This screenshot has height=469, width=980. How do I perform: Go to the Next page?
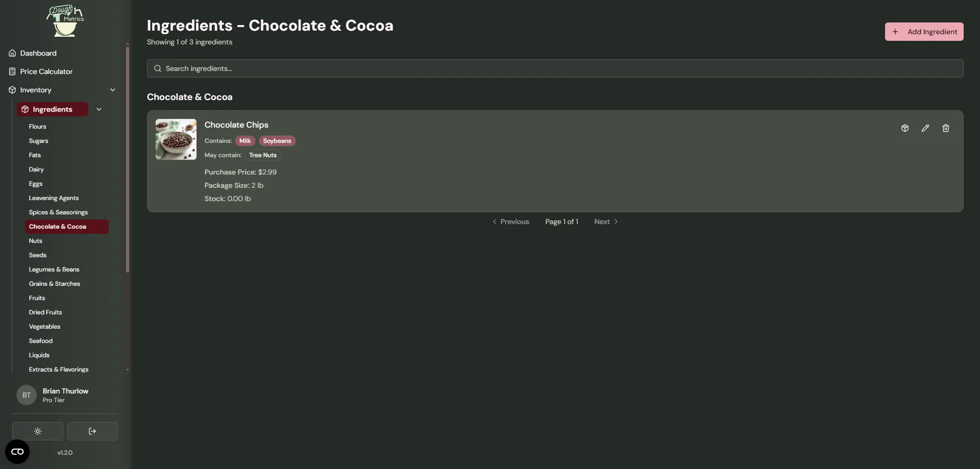(x=605, y=221)
